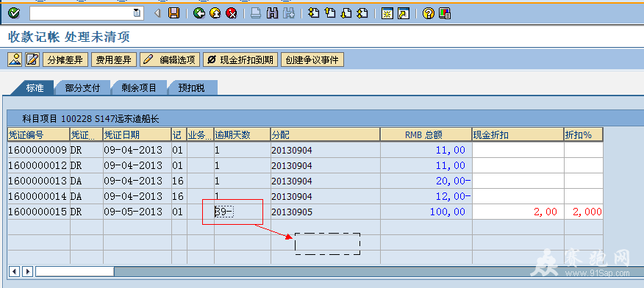Viewport: 644px width, 288px height.
Task: Open the Customize Local Layout icon
Action: [444, 13]
